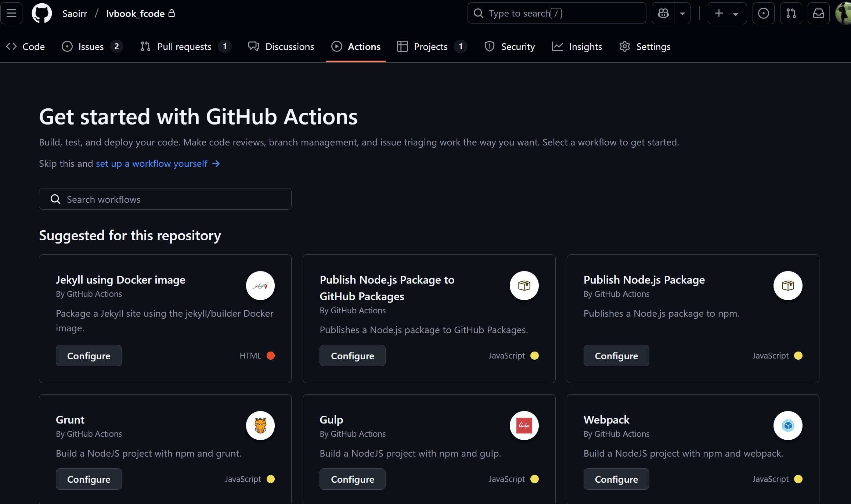Viewport: 851px width, 504px height.
Task: Click the GitHub Octocat logo
Action: [x=42, y=13]
